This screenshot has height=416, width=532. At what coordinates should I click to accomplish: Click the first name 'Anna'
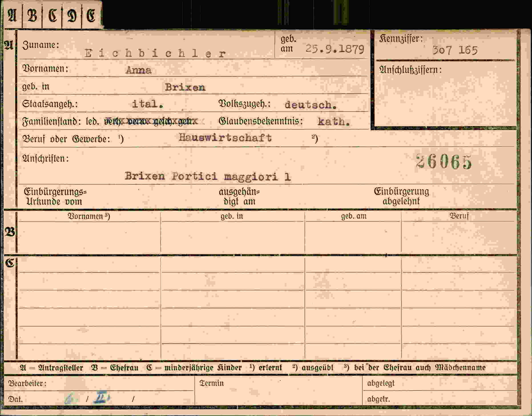coord(139,70)
